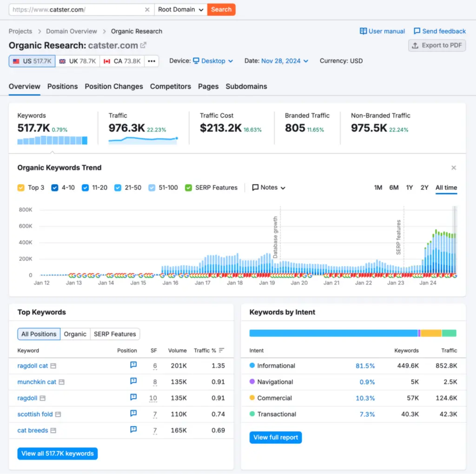The width and height of the screenshot is (476, 474).
Task: Click the external link icon beside catster.com
Action: (x=143, y=45)
